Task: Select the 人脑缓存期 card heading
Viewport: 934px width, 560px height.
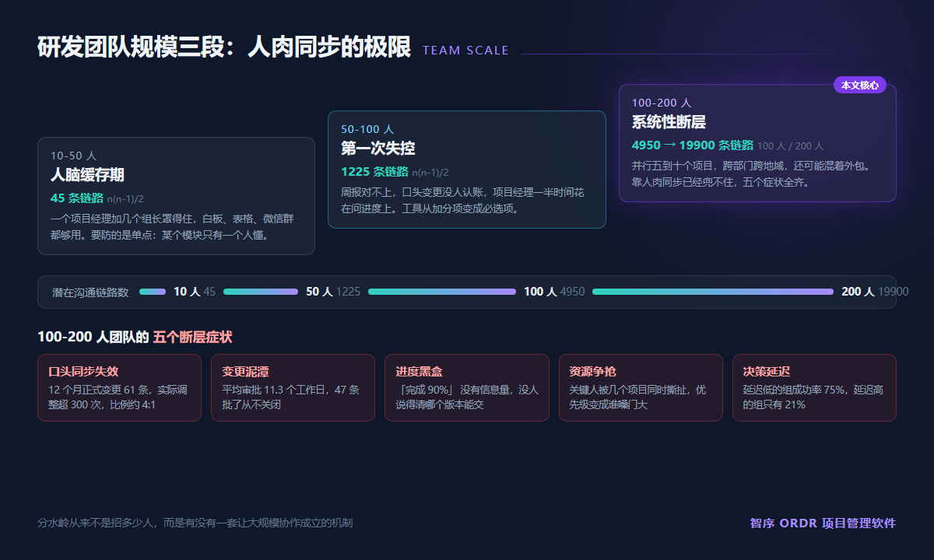Action: tap(87, 175)
